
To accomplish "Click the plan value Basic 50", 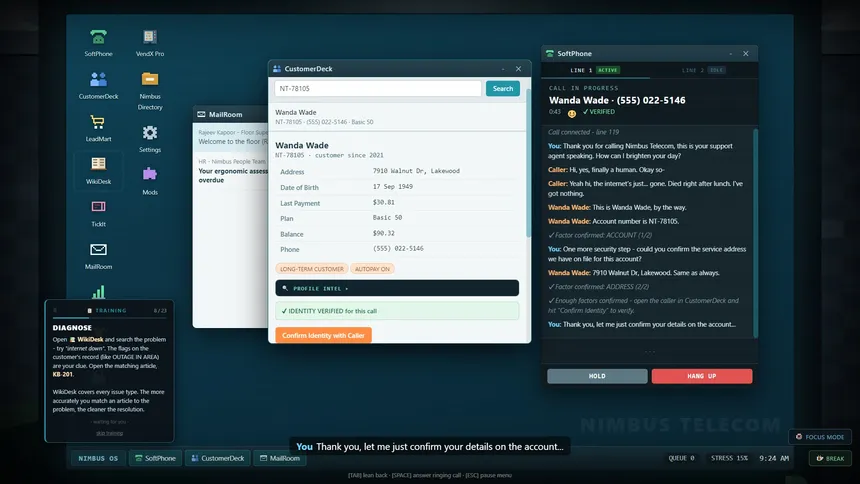I will point(387,218).
